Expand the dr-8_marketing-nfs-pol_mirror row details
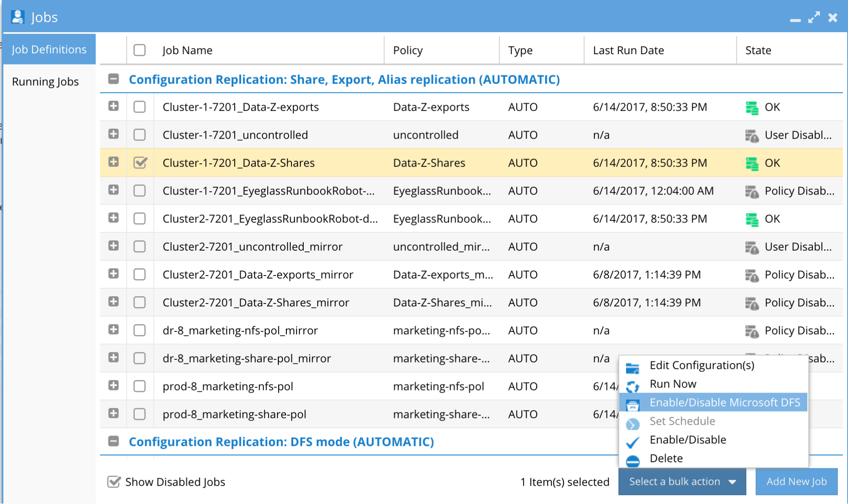 pyautogui.click(x=113, y=329)
